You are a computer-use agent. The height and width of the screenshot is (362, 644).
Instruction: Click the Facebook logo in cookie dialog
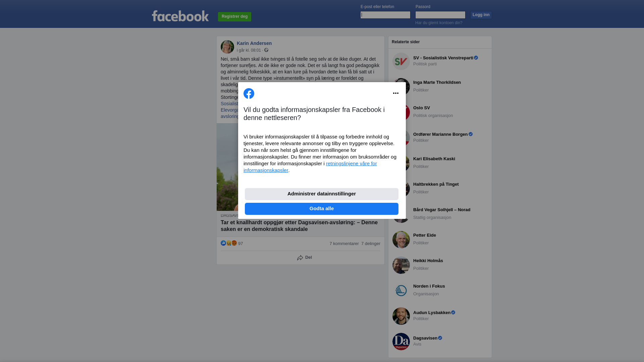249,94
